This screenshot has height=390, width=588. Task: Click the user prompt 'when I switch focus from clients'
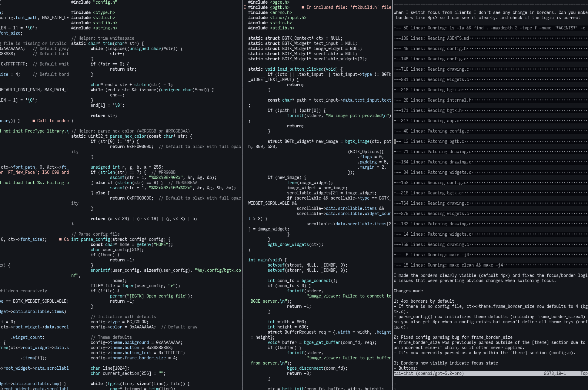tap(490, 15)
